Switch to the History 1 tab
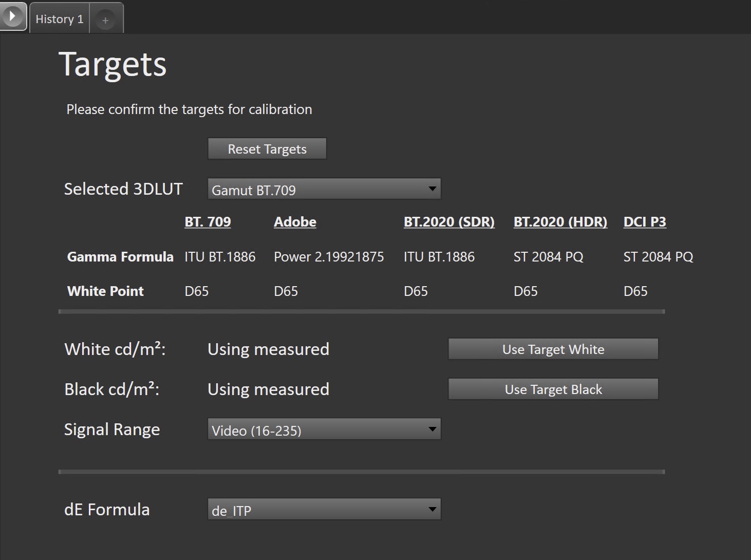Viewport: 751px width, 560px height. coord(59,20)
